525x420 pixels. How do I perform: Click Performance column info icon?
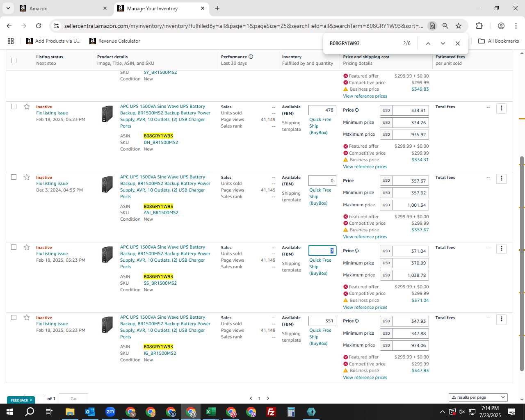251,57
